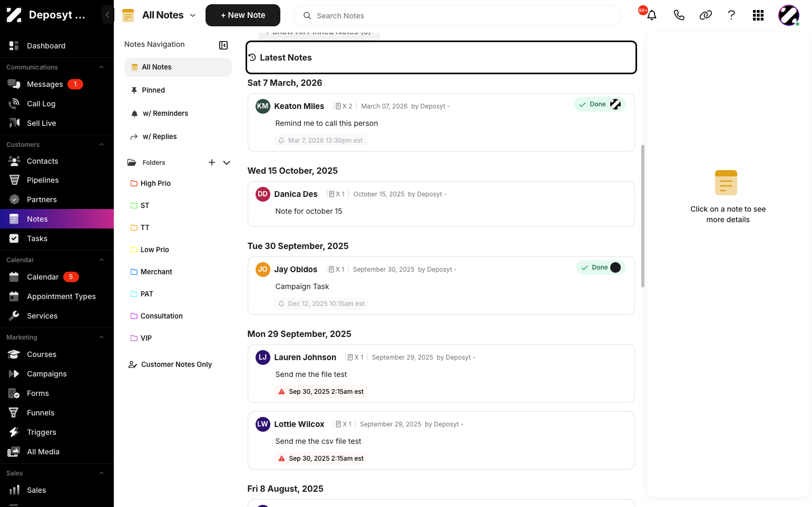The width and height of the screenshot is (812, 507).
Task: Select All Notes in navigation
Action: (x=178, y=67)
